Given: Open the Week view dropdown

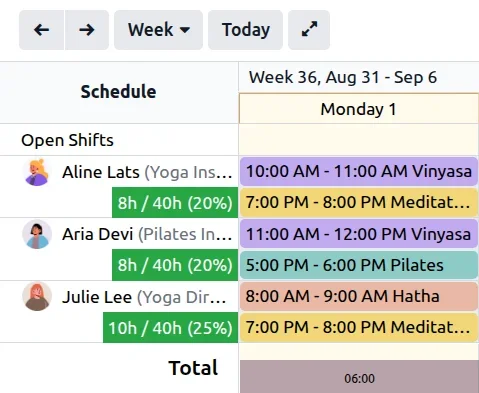Looking at the screenshot, I should [159, 30].
